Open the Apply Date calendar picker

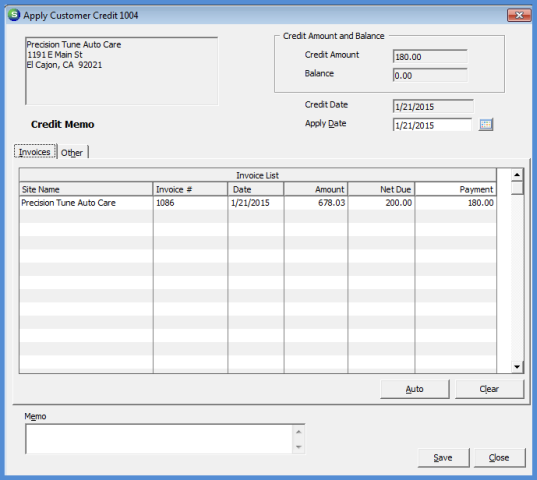click(x=486, y=124)
